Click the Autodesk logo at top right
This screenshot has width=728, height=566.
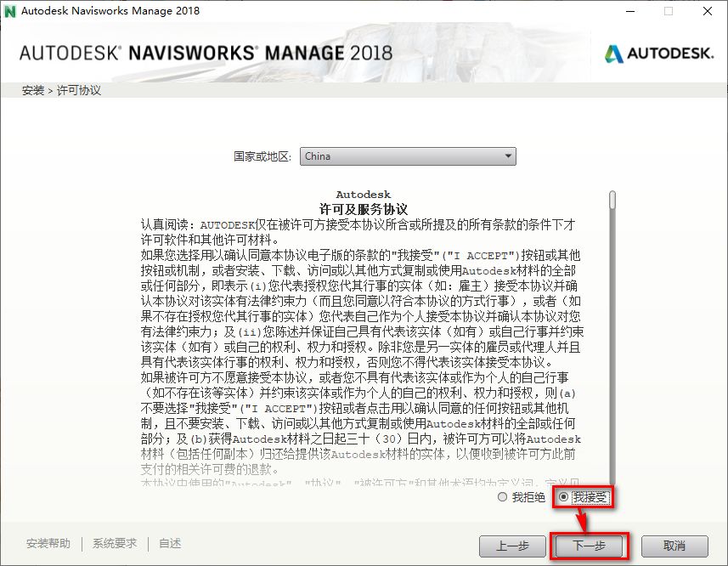pyautogui.click(x=658, y=52)
